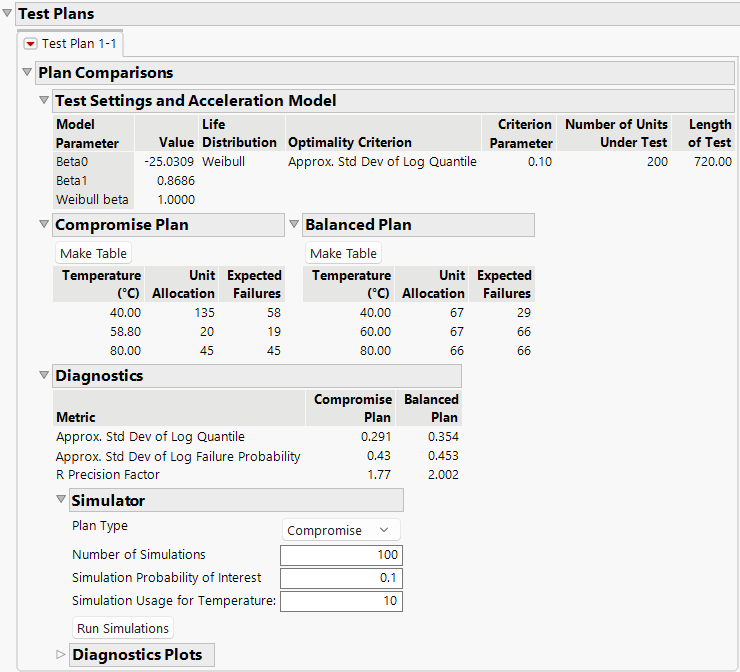The width and height of the screenshot is (740, 672).
Task: Collapse Test Settings and Acceleration Model section
Action: pos(44,100)
